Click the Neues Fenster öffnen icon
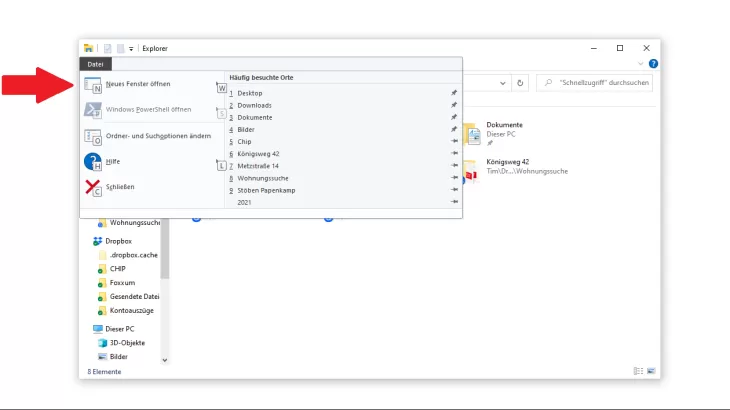 point(94,85)
